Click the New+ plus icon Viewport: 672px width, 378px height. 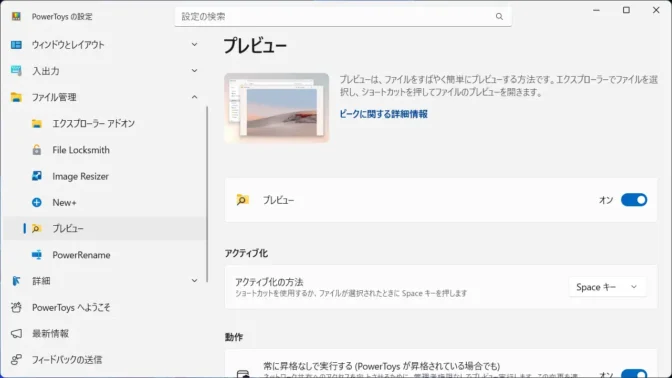(x=37, y=202)
